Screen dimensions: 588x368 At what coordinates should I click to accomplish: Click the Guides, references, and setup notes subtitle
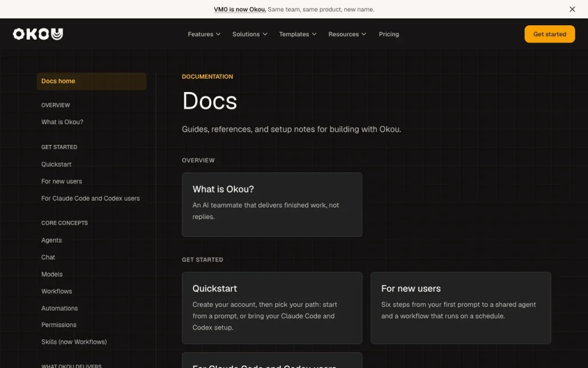coord(291,129)
